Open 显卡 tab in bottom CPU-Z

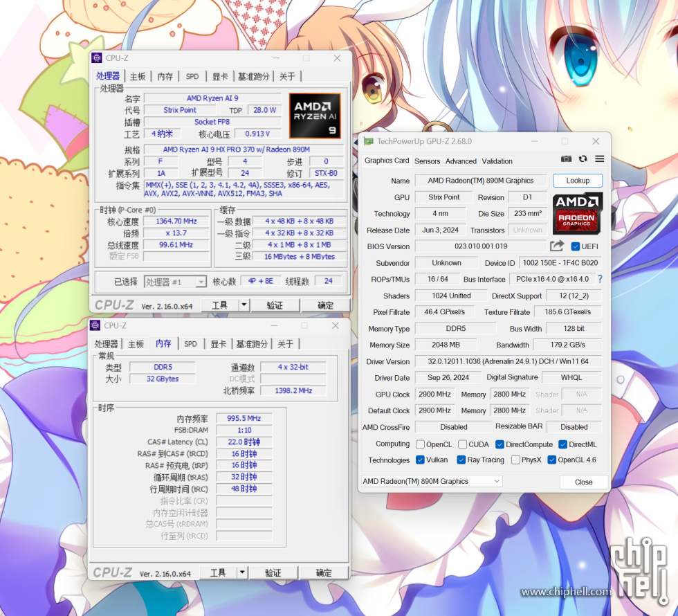click(x=219, y=344)
